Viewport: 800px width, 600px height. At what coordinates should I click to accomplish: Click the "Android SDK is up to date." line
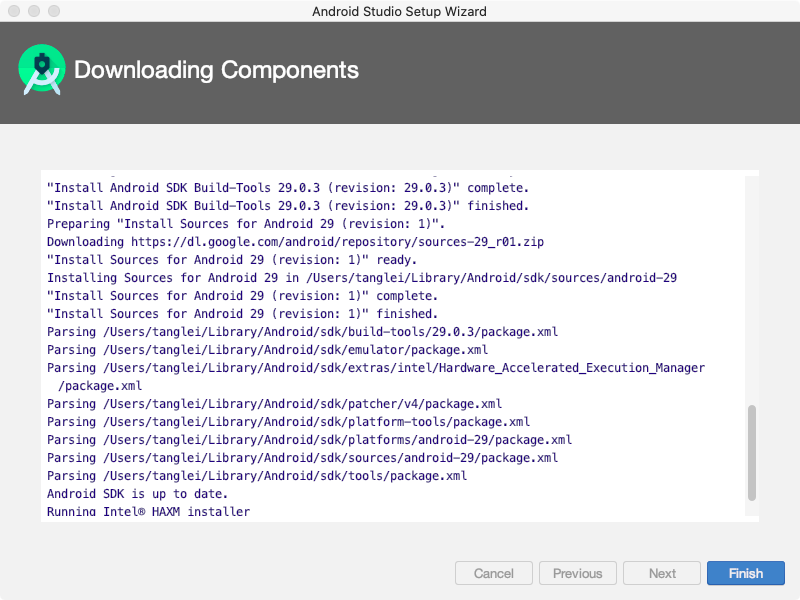click(137, 494)
